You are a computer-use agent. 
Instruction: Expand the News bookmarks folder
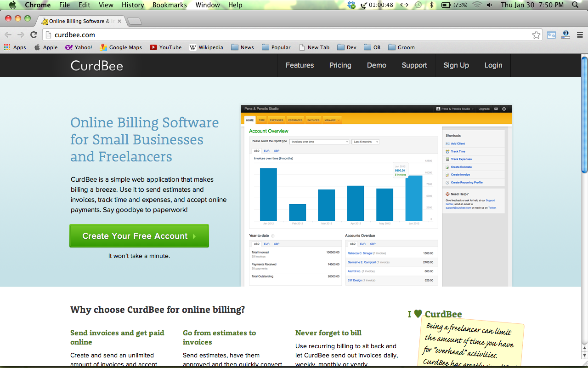click(x=242, y=47)
